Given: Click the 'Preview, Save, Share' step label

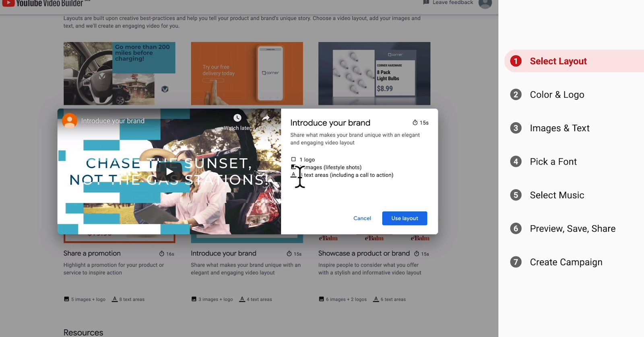Looking at the screenshot, I should (573, 228).
